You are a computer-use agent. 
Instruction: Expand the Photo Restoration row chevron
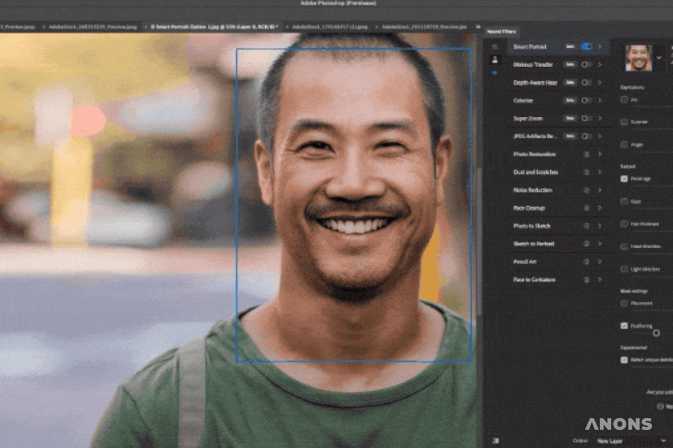point(600,154)
